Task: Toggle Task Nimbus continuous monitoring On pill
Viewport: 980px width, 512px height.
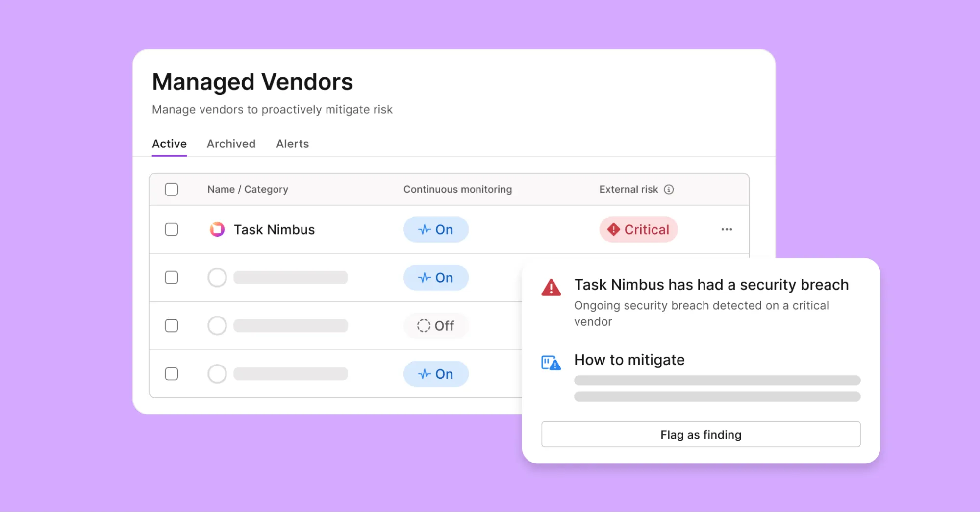Action: 436,229
